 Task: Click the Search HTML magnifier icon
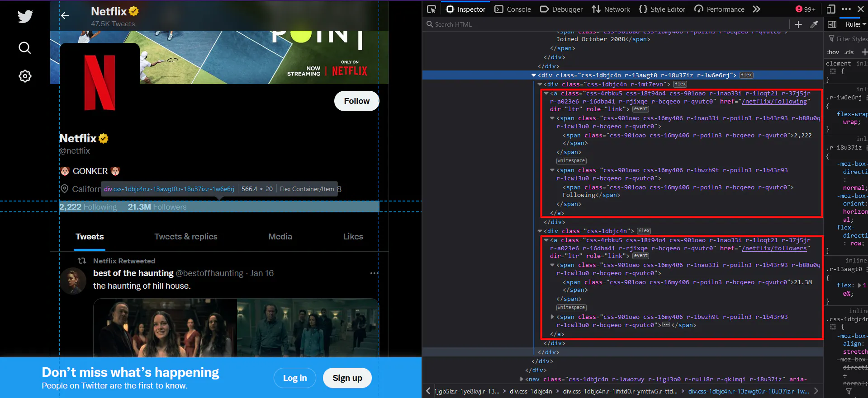pos(430,24)
